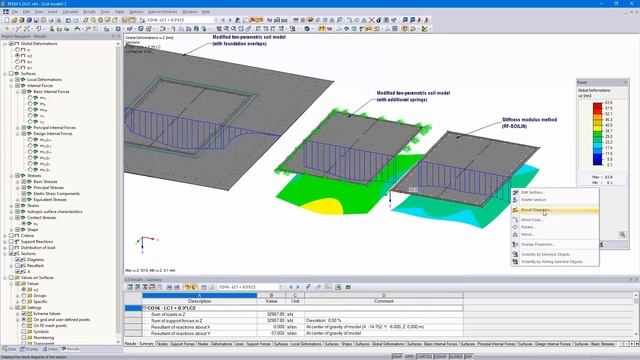Viewport: 640px width, 360px height.
Task: Click the settings icon in table toolbar right
Action: tap(348, 287)
